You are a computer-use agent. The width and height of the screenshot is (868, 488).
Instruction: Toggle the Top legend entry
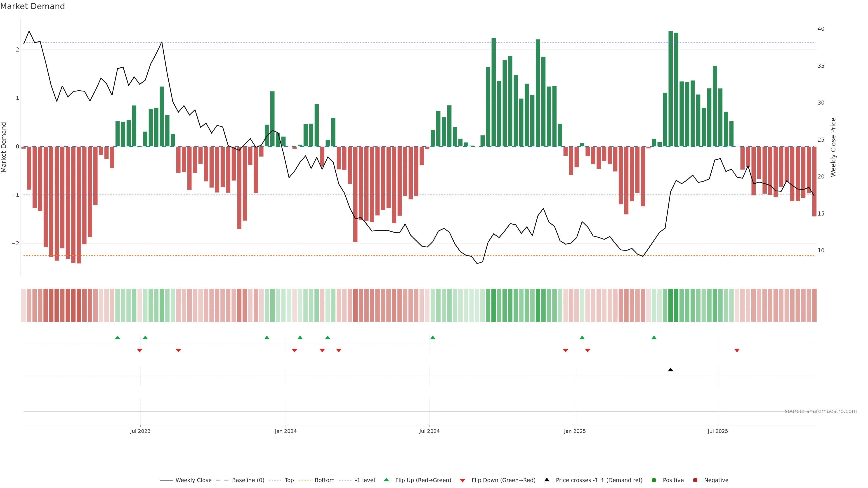(x=289, y=480)
